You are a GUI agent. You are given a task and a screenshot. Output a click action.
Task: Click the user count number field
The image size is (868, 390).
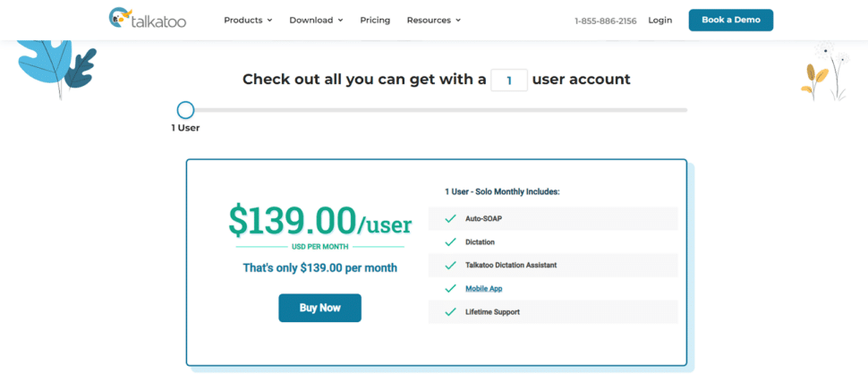[x=508, y=80]
